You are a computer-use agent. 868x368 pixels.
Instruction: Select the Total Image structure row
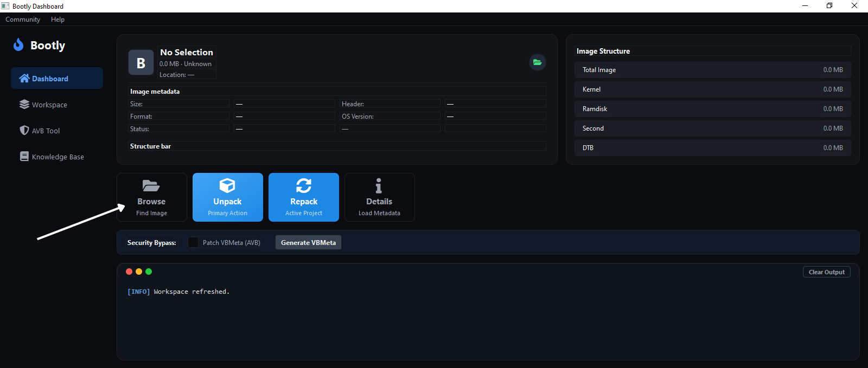pos(712,70)
